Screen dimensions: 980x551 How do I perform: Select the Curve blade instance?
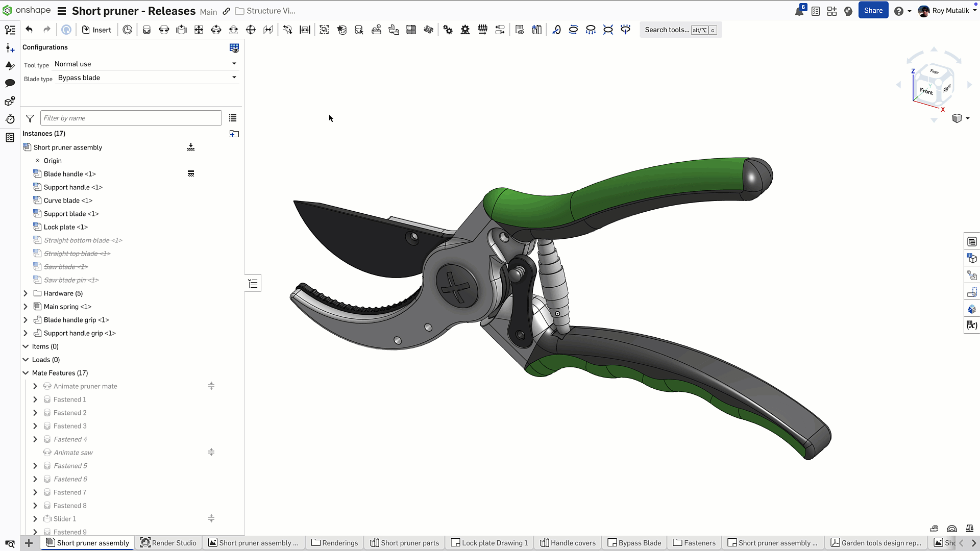(x=67, y=201)
